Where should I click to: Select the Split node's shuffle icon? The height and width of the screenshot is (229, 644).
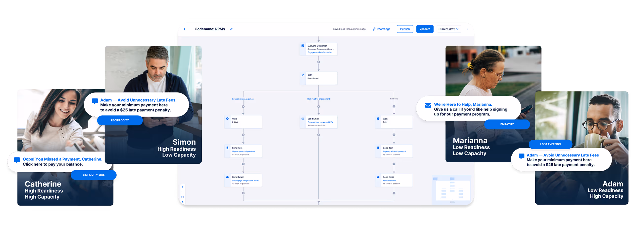[303, 75]
